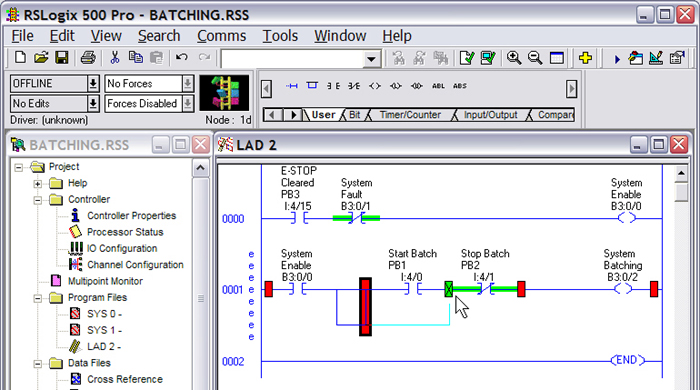Click the toolbar search input field
Image resolution: width=700 pixels, height=390 pixels.
click(292, 59)
